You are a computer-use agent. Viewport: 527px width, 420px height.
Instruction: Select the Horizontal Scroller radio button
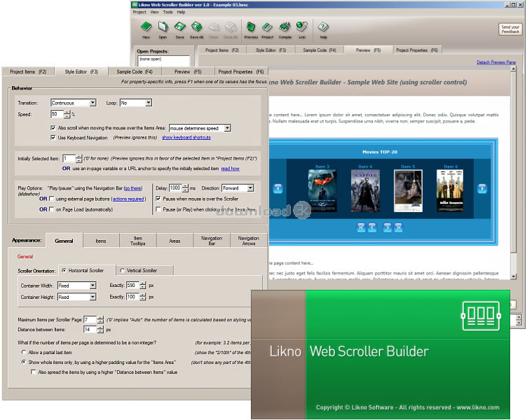64,270
